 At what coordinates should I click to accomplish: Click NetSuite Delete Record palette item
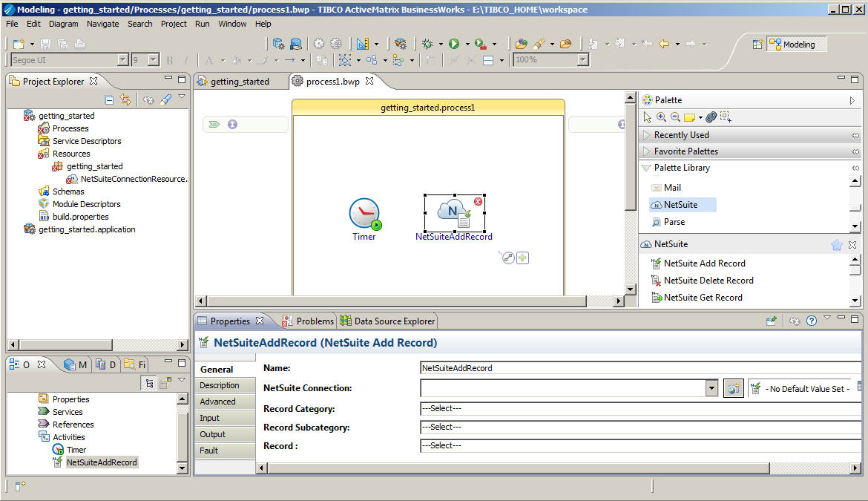tap(708, 281)
